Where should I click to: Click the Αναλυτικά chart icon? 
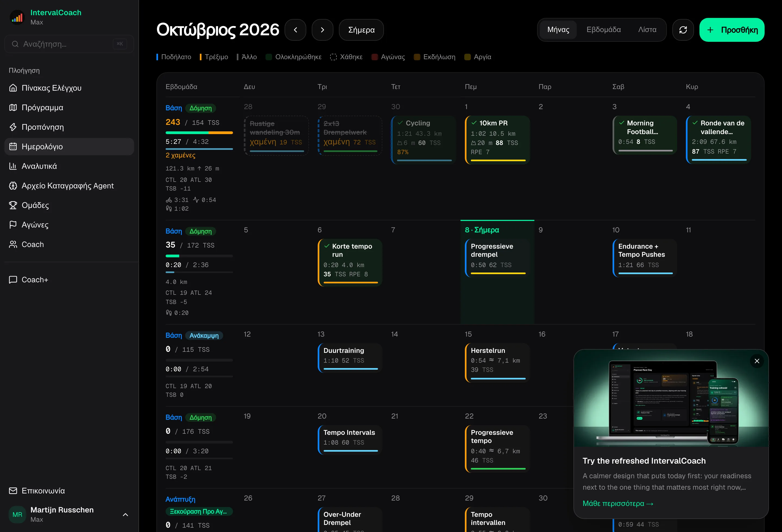point(13,166)
